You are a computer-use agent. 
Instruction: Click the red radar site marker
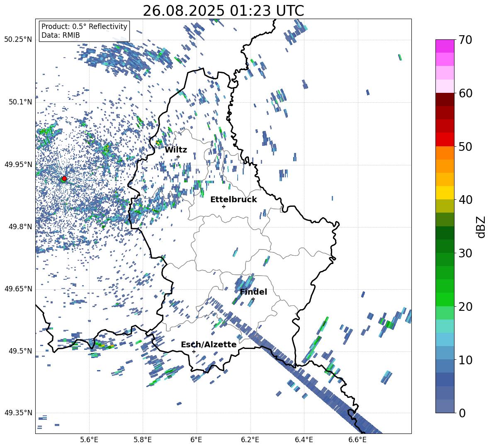point(64,179)
